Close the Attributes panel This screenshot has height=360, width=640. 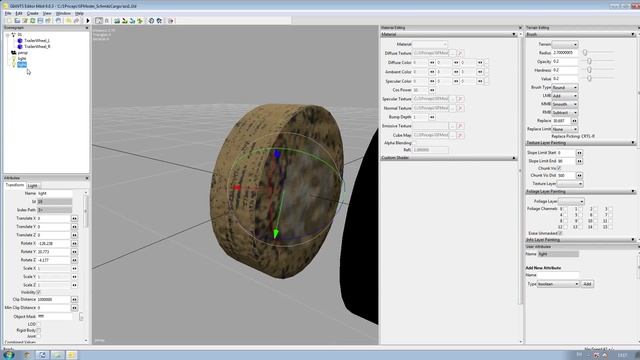87,178
